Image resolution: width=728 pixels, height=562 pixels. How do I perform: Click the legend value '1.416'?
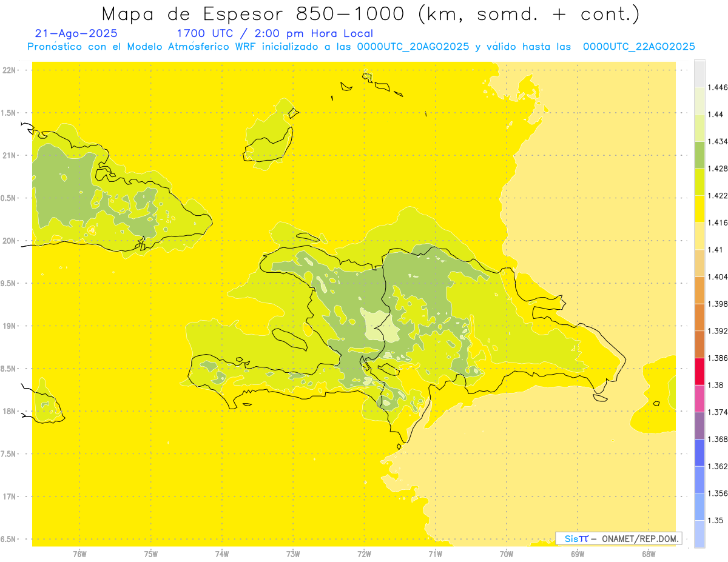tap(718, 222)
